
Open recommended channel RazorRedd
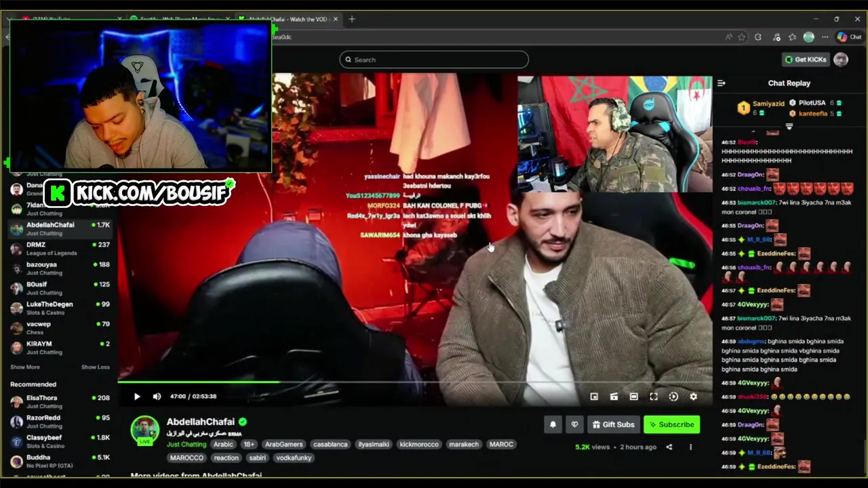(60, 422)
